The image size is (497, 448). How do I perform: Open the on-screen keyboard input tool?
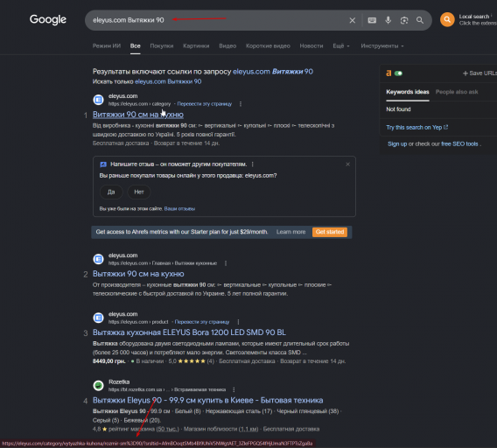pyautogui.click(x=372, y=20)
